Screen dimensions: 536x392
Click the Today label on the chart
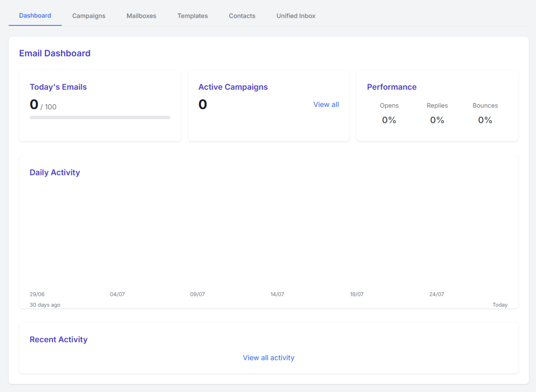click(x=500, y=305)
